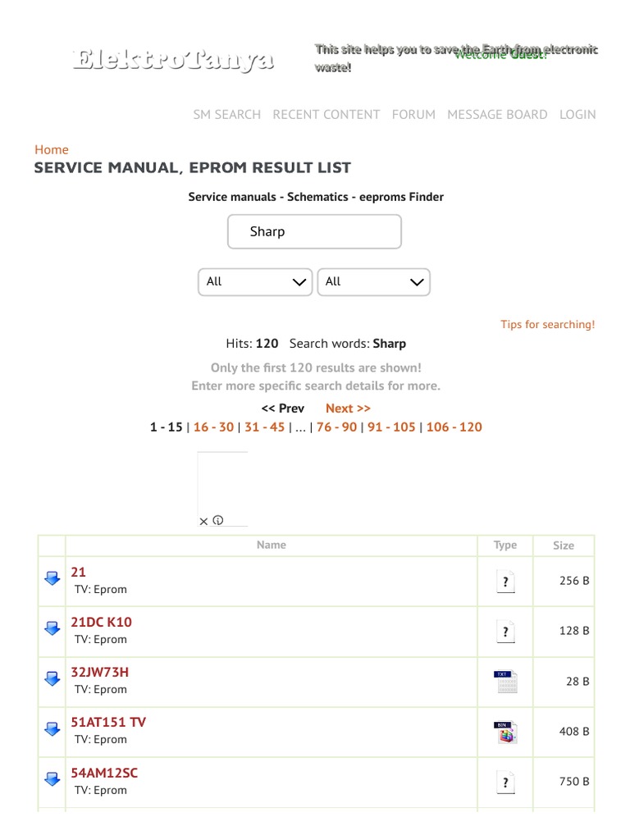Open the FORUM menu item
Image resolution: width=630 pixels, height=840 pixels.
tap(413, 115)
